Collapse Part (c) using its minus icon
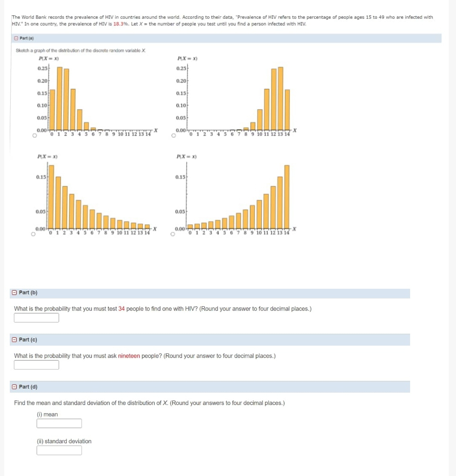The height and width of the screenshot is (476, 456). tap(14, 339)
